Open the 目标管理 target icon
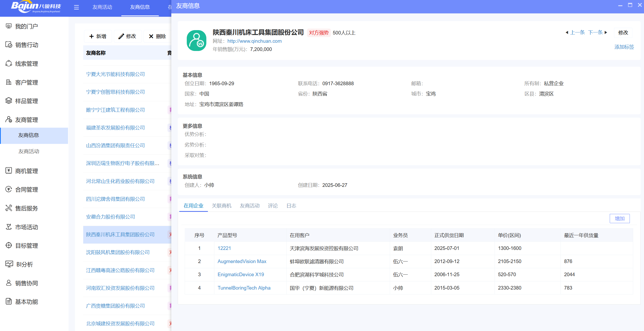This screenshot has width=644, height=331. pyautogui.click(x=9, y=245)
